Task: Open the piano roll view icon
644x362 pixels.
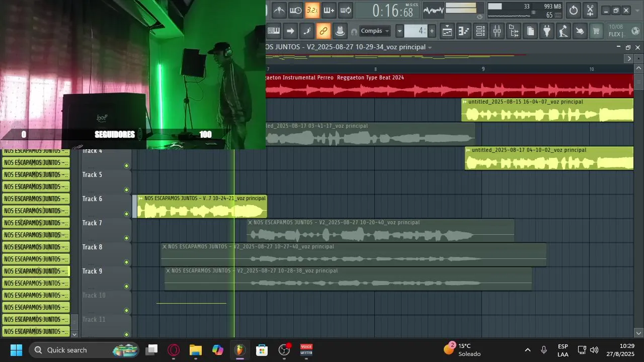Action: coord(464,31)
